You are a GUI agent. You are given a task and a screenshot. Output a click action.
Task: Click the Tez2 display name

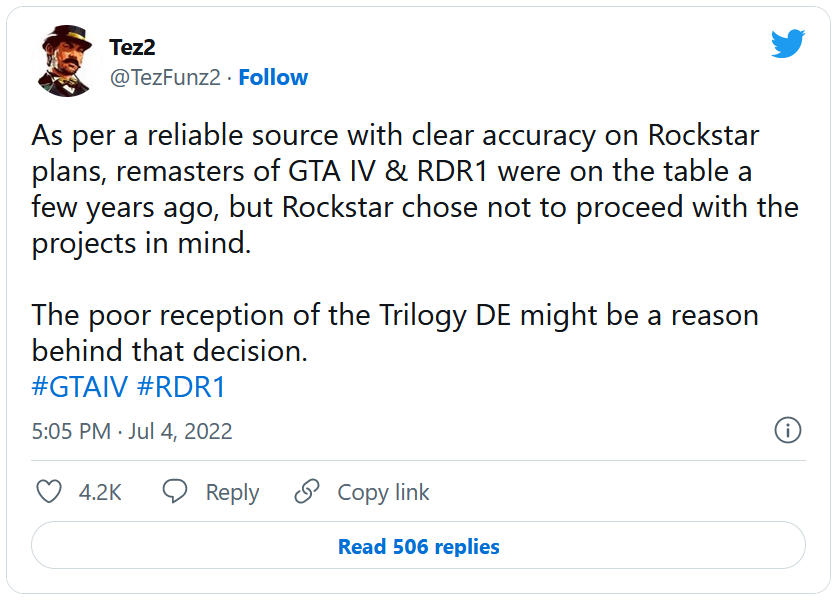(132, 47)
